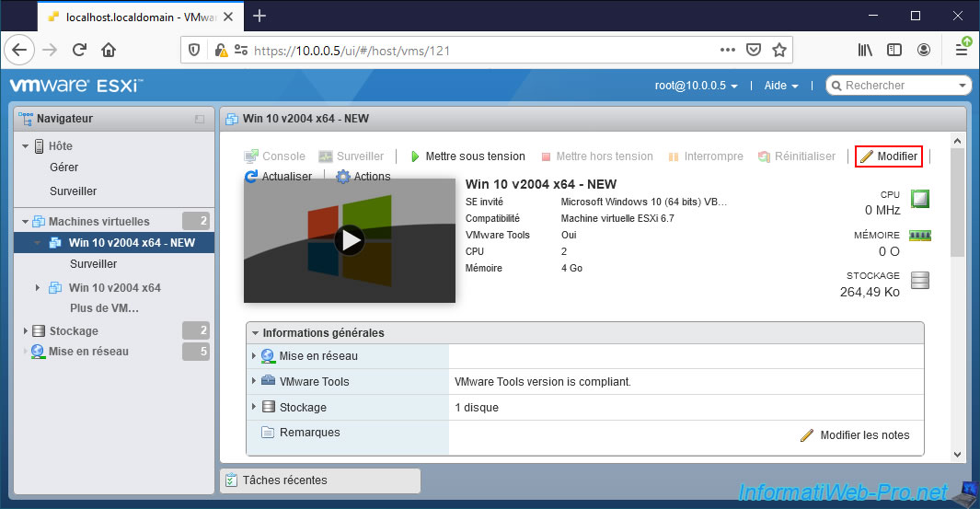This screenshot has height=509, width=980.
Task: Open the Actions gear menu
Action: point(363,177)
